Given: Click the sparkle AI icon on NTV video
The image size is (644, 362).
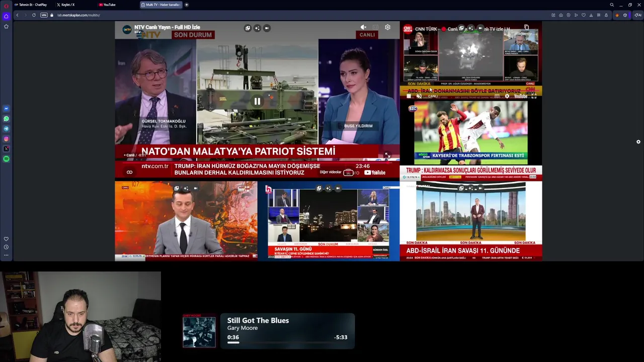Looking at the screenshot, I should pos(257,28).
